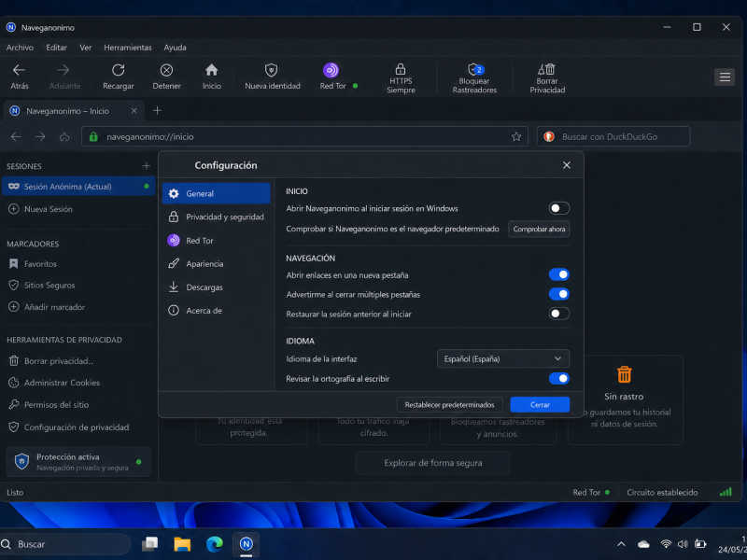Open Task View on the taskbar
Screen dimensions: 747x560
coord(150,544)
